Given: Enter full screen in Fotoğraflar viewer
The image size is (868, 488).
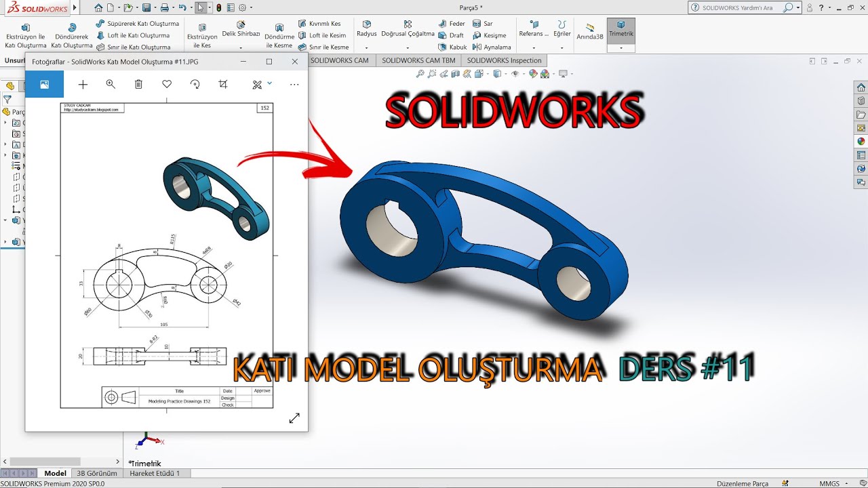Looking at the screenshot, I should [294, 418].
